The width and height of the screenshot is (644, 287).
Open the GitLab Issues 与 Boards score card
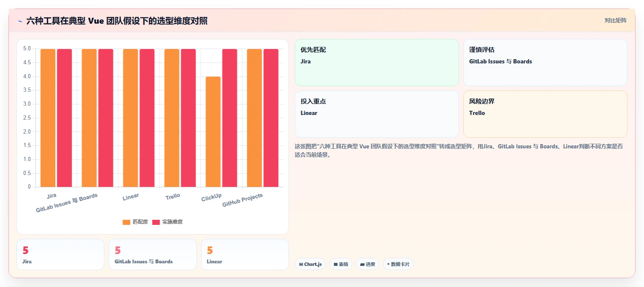(x=152, y=254)
